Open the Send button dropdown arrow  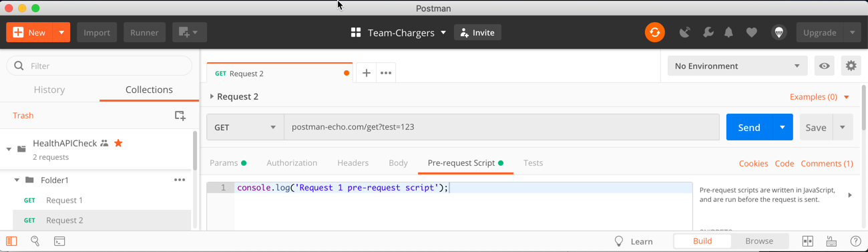point(783,127)
